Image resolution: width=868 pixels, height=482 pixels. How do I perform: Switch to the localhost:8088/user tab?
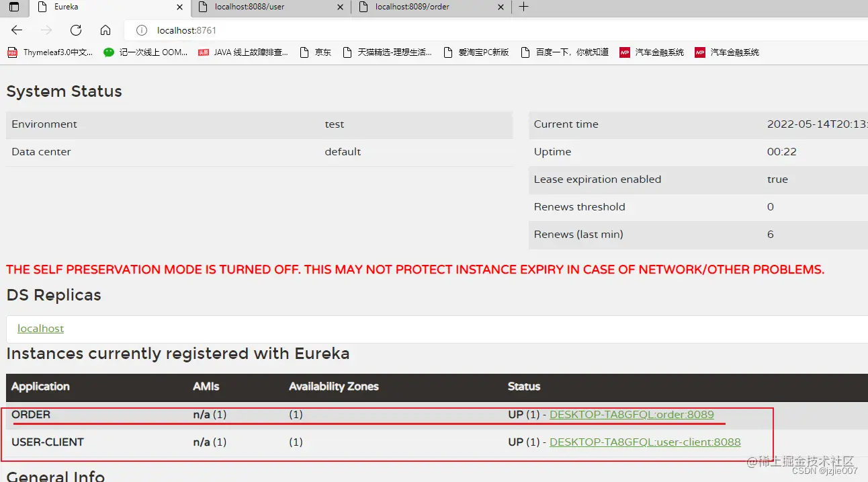point(271,7)
